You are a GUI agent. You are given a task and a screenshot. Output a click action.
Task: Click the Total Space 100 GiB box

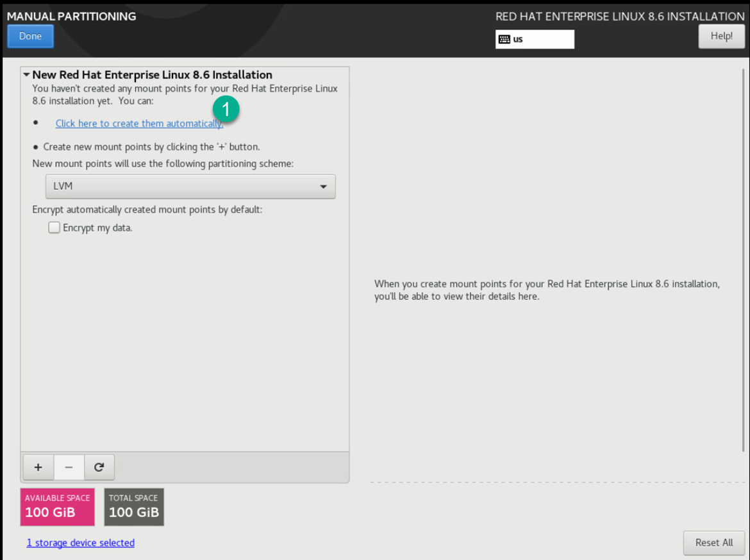134,507
